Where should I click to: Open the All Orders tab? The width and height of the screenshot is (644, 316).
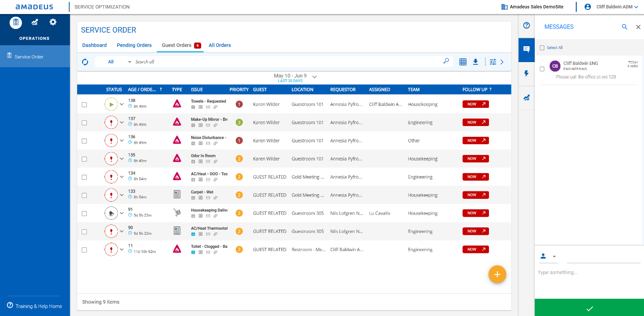tap(219, 45)
